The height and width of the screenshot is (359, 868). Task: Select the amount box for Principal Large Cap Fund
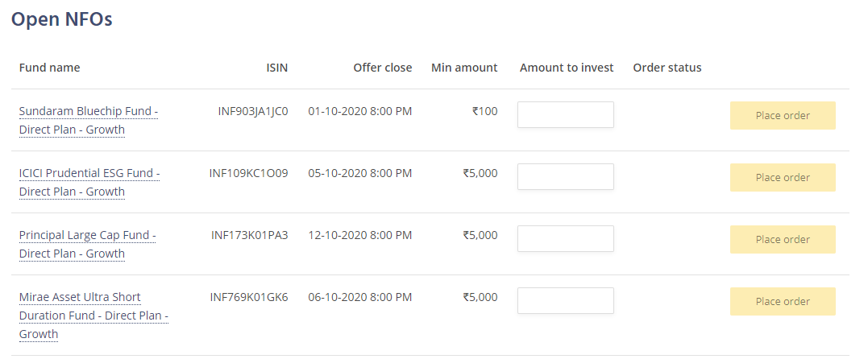[x=565, y=239]
